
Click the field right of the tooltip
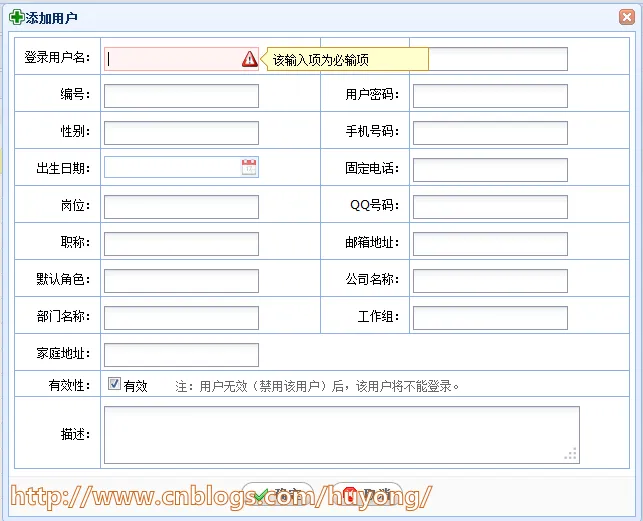point(498,59)
